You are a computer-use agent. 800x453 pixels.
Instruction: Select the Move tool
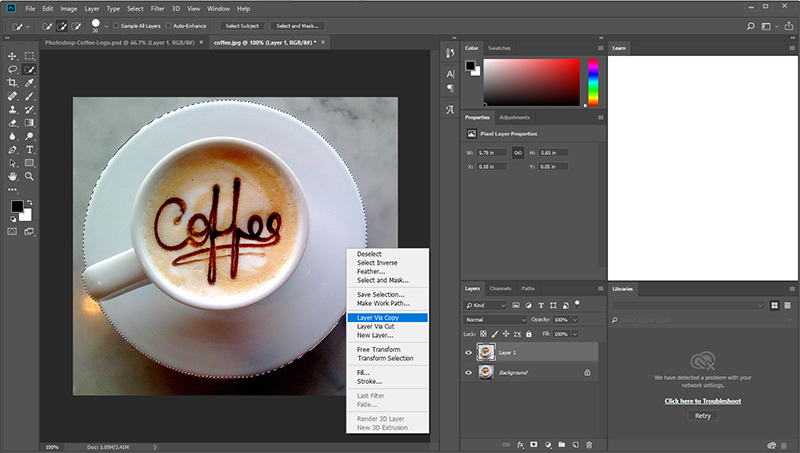click(12, 57)
